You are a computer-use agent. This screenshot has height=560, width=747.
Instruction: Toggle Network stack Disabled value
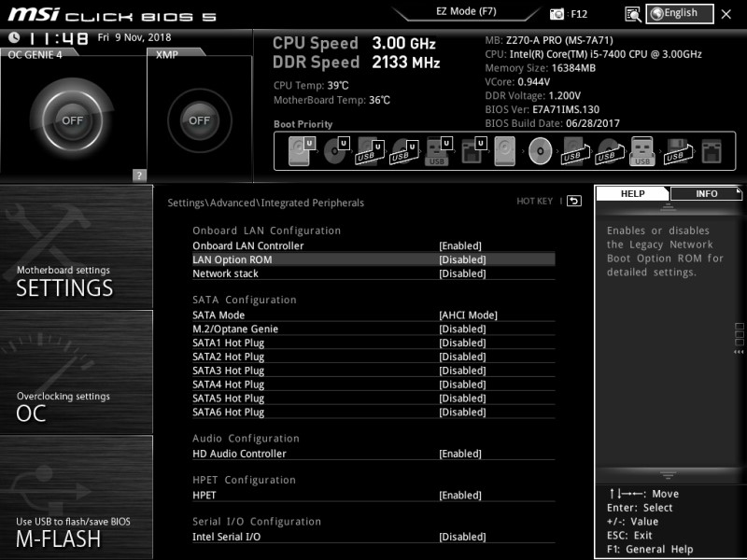(462, 273)
